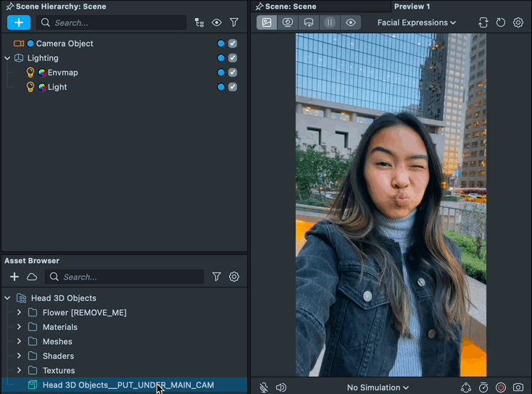Collapse the Lighting group in hierarchy

pyautogui.click(x=7, y=58)
